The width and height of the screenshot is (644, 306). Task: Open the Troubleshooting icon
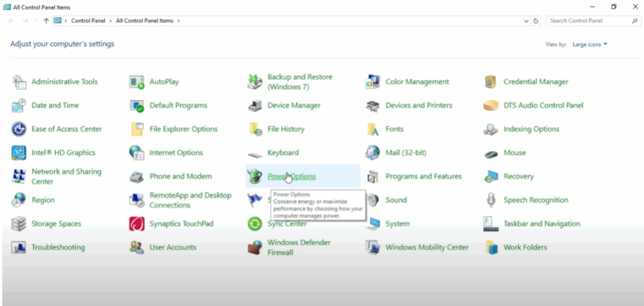[x=19, y=247]
